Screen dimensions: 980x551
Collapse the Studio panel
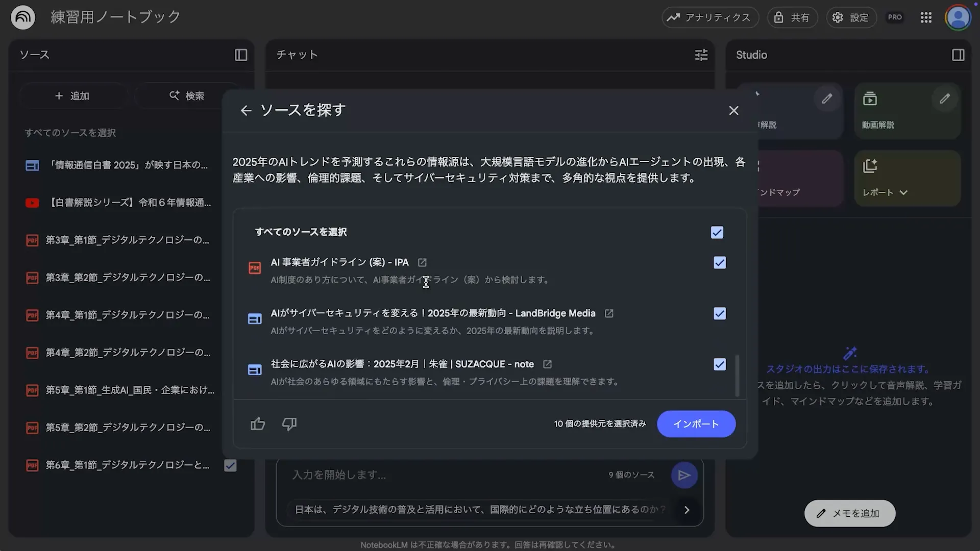pos(958,55)
